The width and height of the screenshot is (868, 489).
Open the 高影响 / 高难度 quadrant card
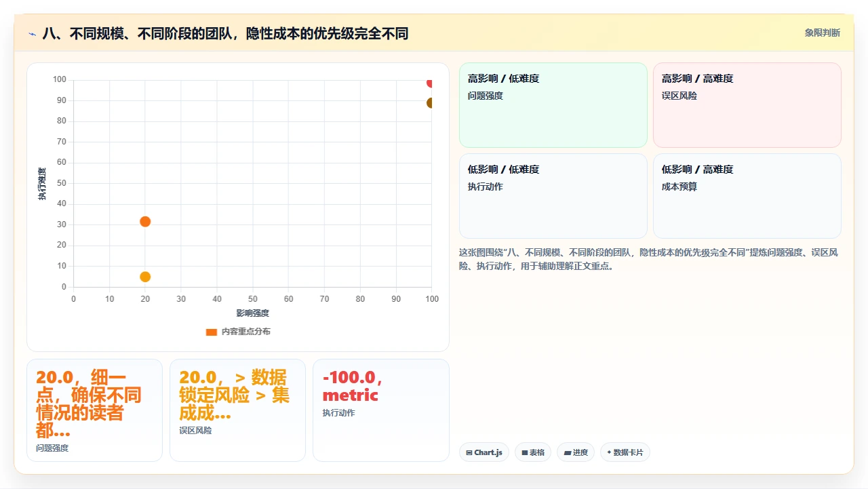coord(747,105)
